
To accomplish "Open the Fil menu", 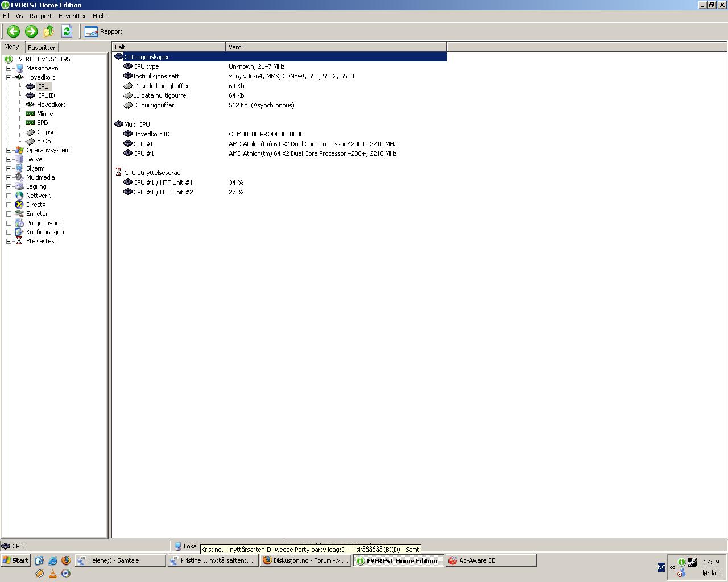I will tap(6, 16).
